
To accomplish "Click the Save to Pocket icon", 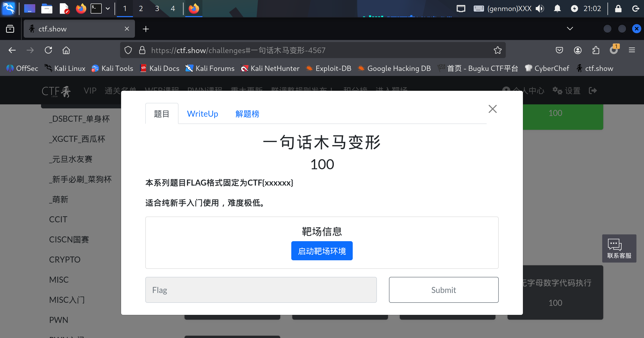I will (559, 50).
